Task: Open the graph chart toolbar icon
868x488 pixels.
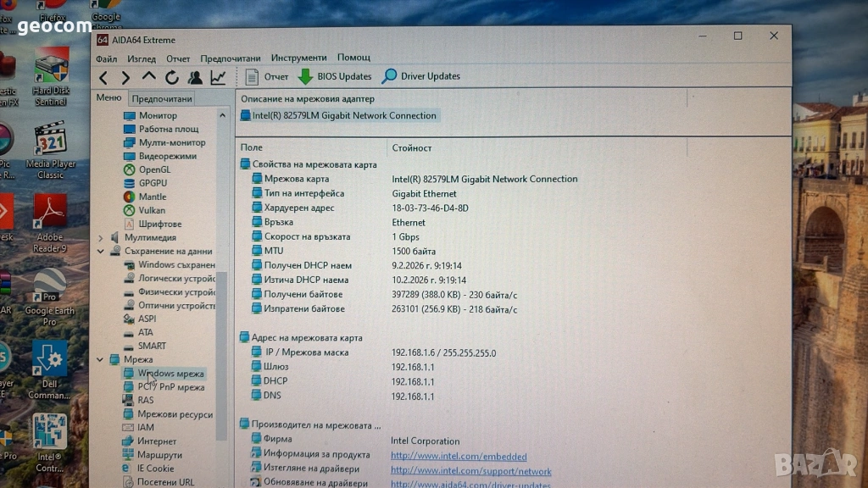Action: pyautogui.click(x=218, y=77)
